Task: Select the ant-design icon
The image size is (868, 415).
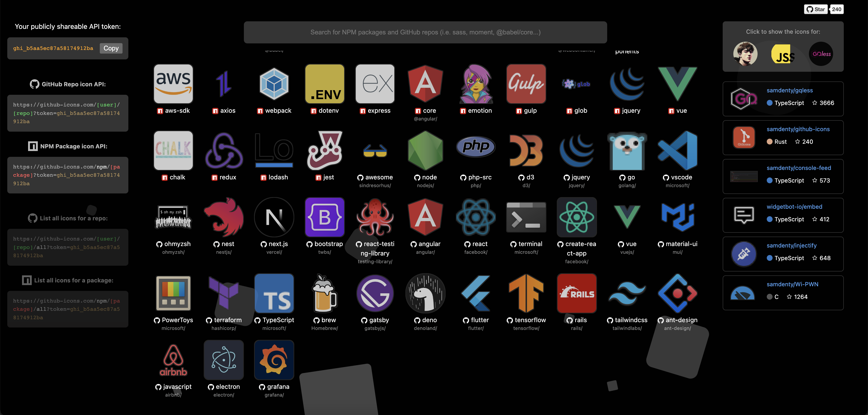Action: (677, 293)
